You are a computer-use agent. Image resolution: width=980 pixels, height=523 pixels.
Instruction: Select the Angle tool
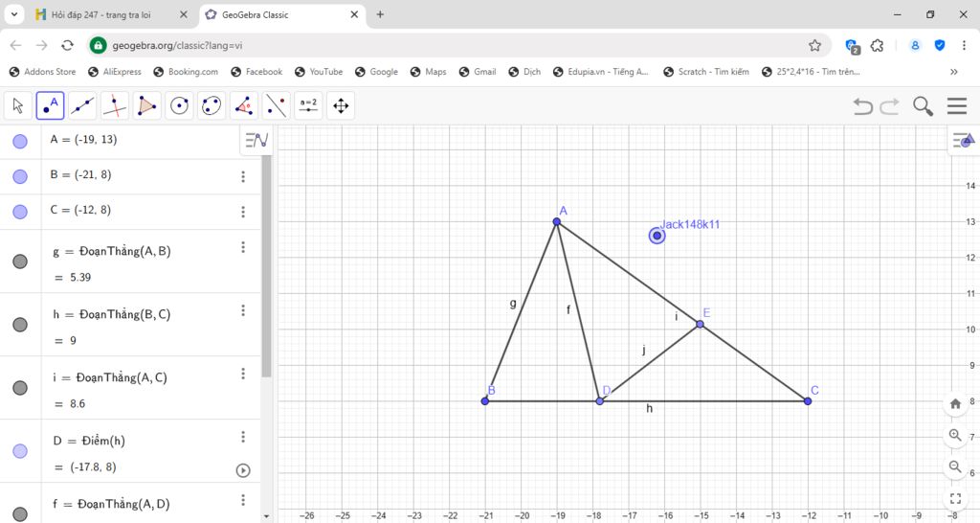click(x=244, y=105)
